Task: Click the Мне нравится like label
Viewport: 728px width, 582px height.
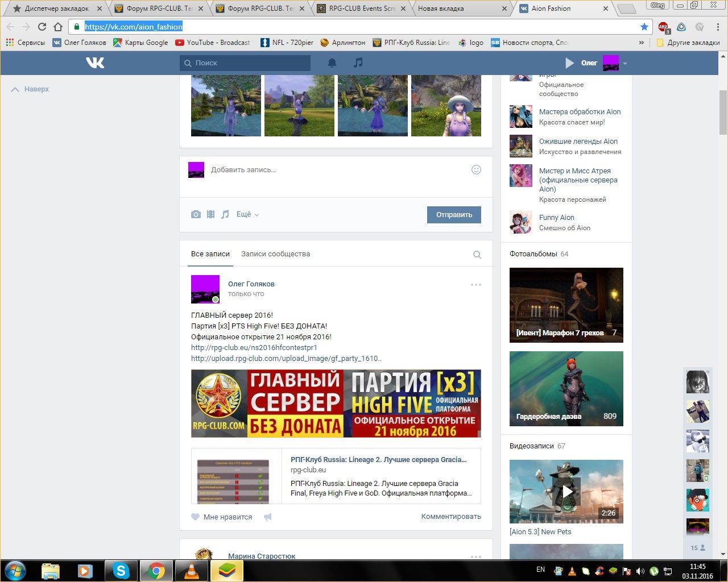Action: (227, 517)
